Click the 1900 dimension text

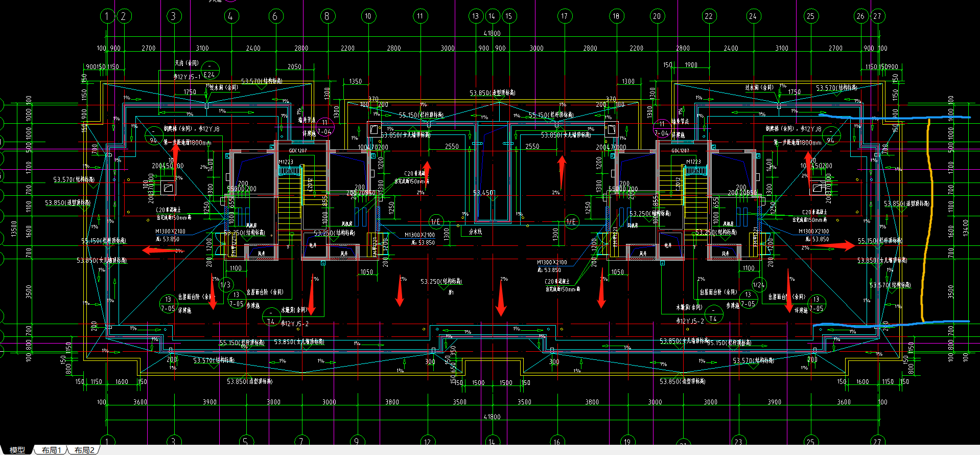tap(691, 65)
